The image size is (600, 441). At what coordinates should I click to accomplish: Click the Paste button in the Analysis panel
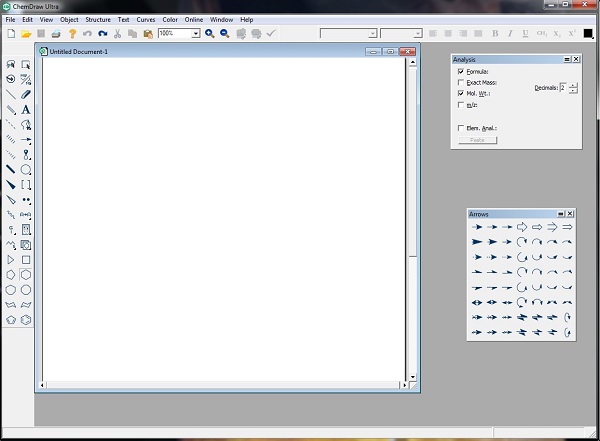pos(477,140)
